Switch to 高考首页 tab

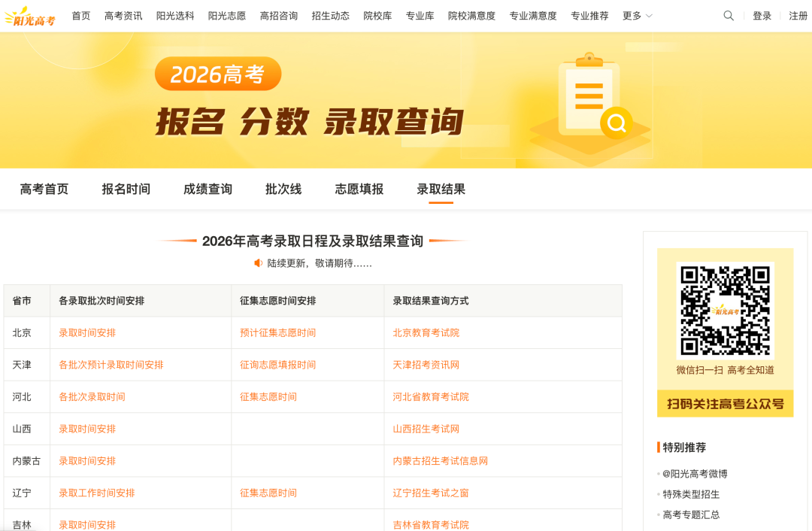pos(44,189)
